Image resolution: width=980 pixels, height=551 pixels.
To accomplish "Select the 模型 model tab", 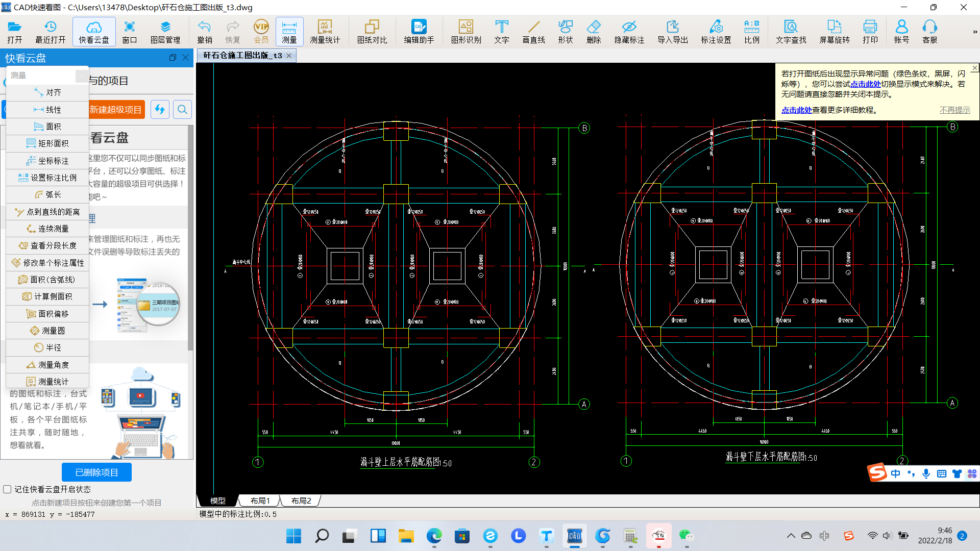I will pos(218,500).
